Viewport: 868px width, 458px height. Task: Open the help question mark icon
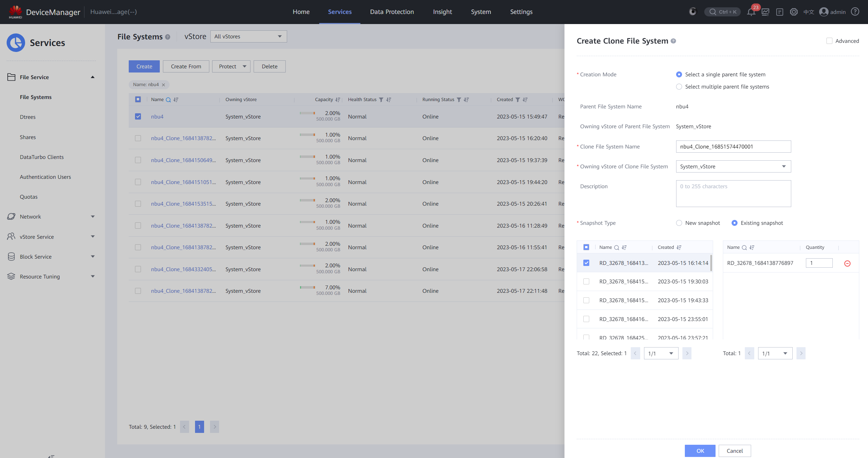(855, 12)
